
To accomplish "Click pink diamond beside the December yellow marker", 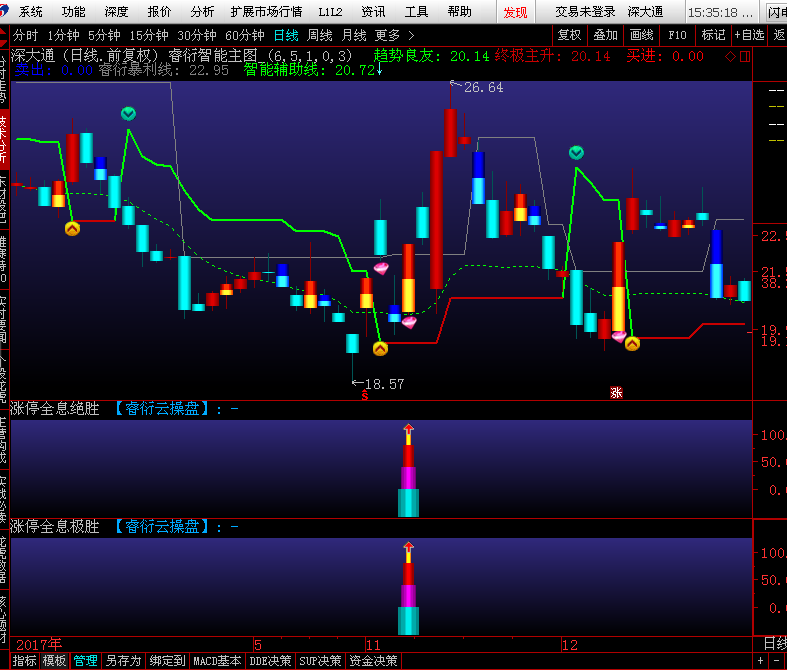I will [618, 336].
